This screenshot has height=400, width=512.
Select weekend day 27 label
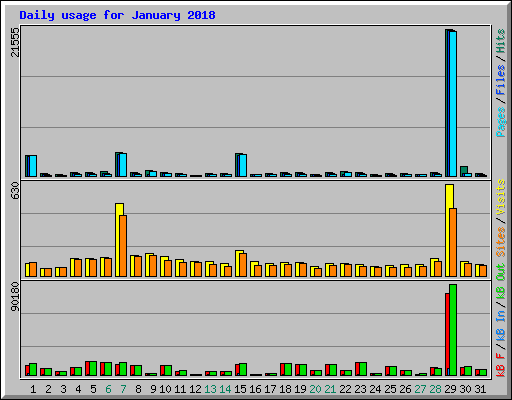(x=420, y=389)
